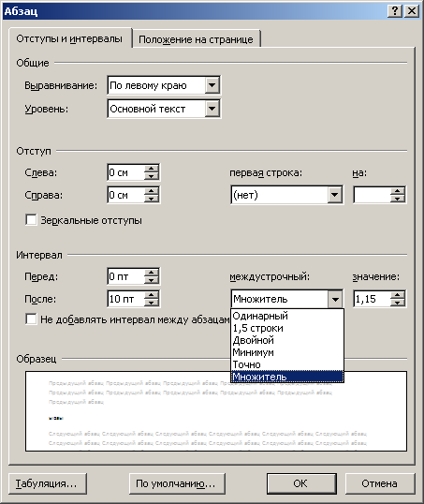The height and width of the screenshot is (504, 424).
Task: Switch to the Положение на странице tab
Action: point(196,39)
